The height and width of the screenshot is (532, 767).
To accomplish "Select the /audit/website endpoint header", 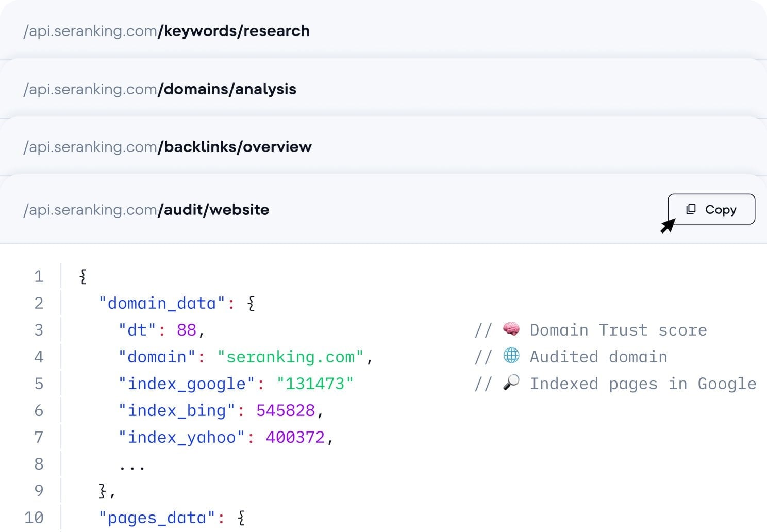I will 384,210.
